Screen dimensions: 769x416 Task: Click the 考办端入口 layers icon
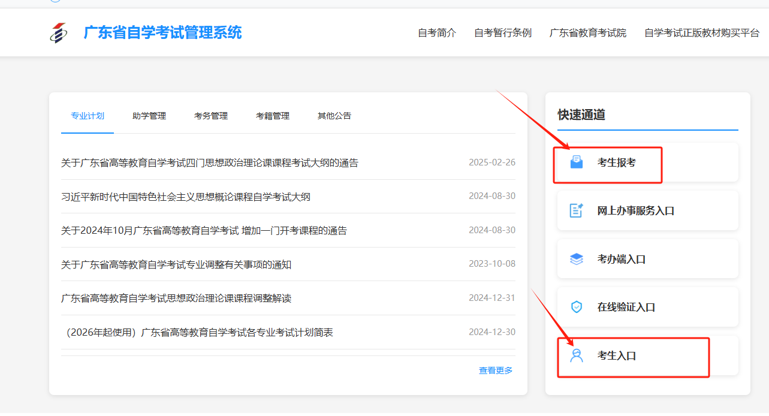coord(577,259)
